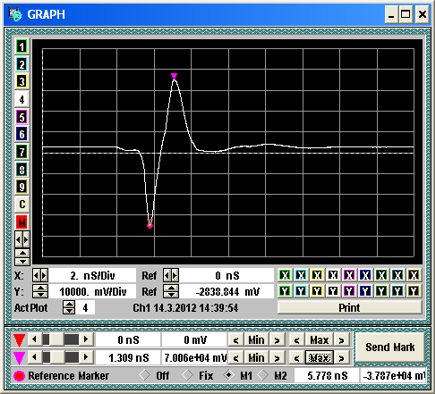435x394 pixels.
Task: Adjust X nS/Div left-right arrows
Action: tap(40, 276)
